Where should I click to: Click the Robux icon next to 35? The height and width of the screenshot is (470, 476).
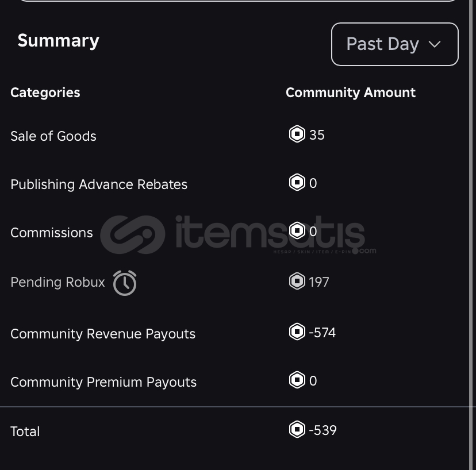pyautogui.click(x=297, y=134)
